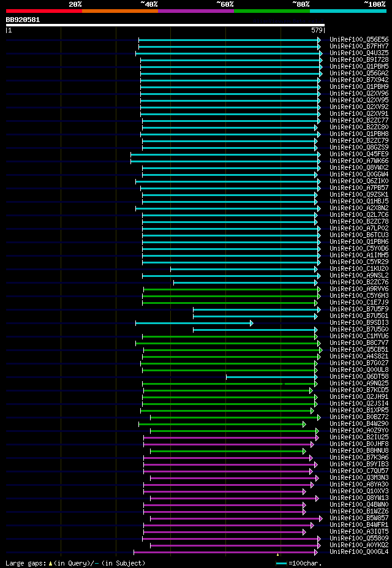This screenshot has height=568, width=392.
Task: Select label UniRef100_Q8YW13
Action: point(359,498)
